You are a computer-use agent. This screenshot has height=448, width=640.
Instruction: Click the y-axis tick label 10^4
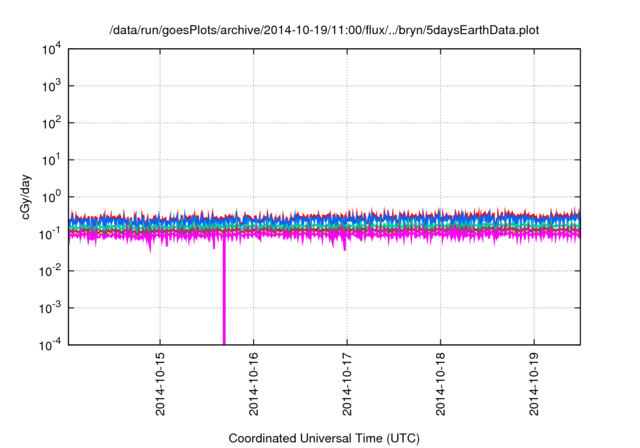51,49
